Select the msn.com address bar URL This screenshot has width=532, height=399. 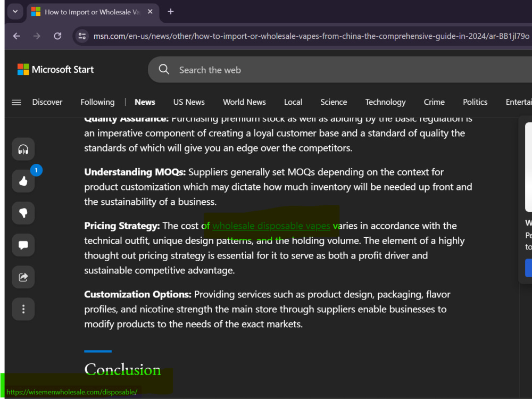click(311, 36)
